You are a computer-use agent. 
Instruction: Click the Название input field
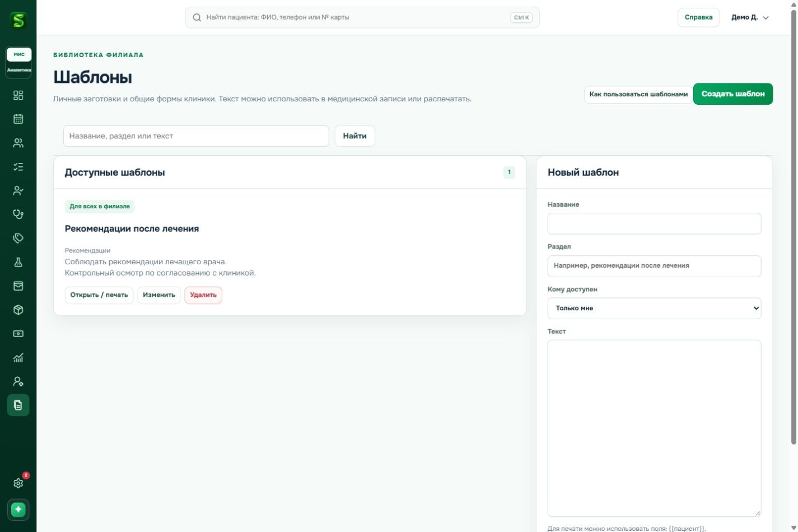(654, 223)
